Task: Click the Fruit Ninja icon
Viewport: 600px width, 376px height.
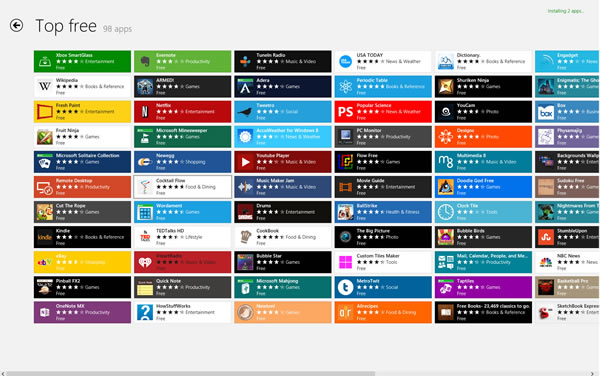Action: pyautogui.click(x=45, y=137)
